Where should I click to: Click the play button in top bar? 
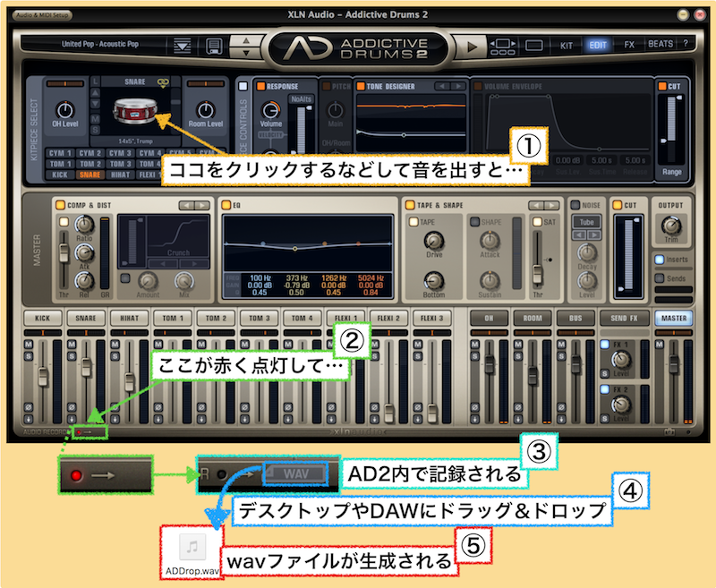click(x=472, y=47)
